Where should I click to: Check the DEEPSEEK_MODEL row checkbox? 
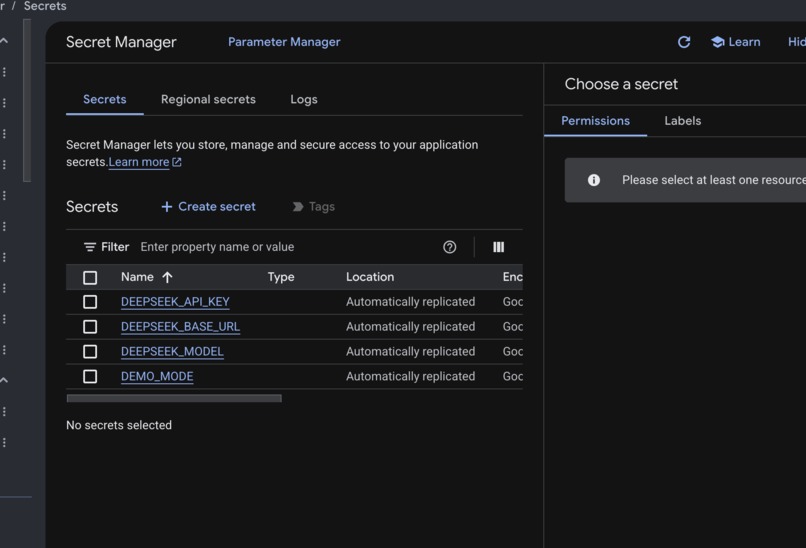pos(90,352)
